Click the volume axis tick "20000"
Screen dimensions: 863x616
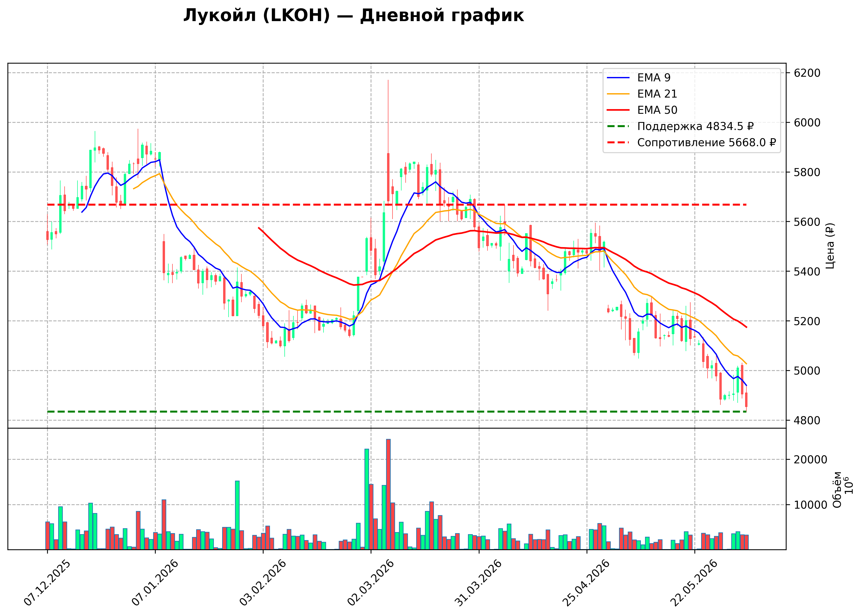(x=810, y=460)
